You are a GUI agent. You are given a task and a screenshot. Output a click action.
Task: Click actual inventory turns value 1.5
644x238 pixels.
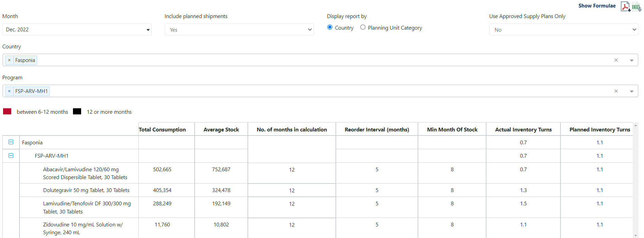point(523,204)
